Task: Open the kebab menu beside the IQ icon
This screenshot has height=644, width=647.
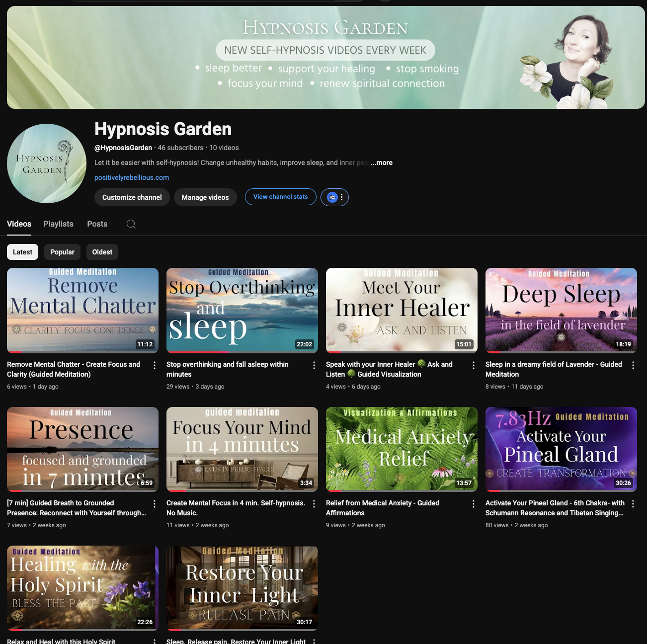Action: [x=341, y=197]
